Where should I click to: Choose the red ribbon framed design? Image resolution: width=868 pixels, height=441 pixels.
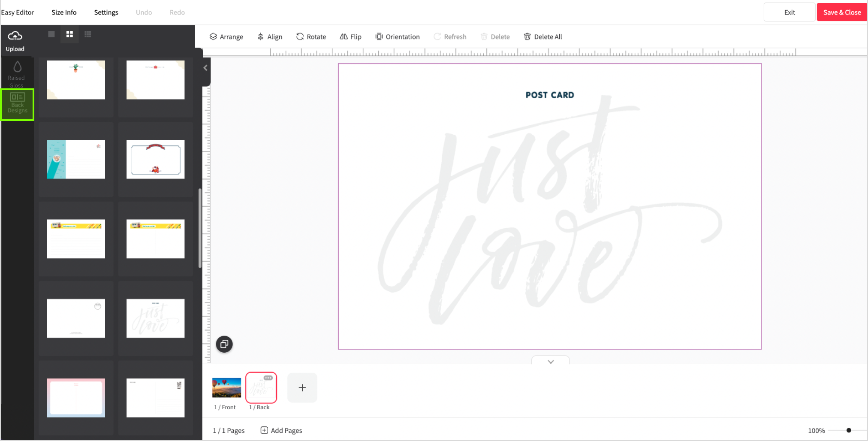(156, 159)
